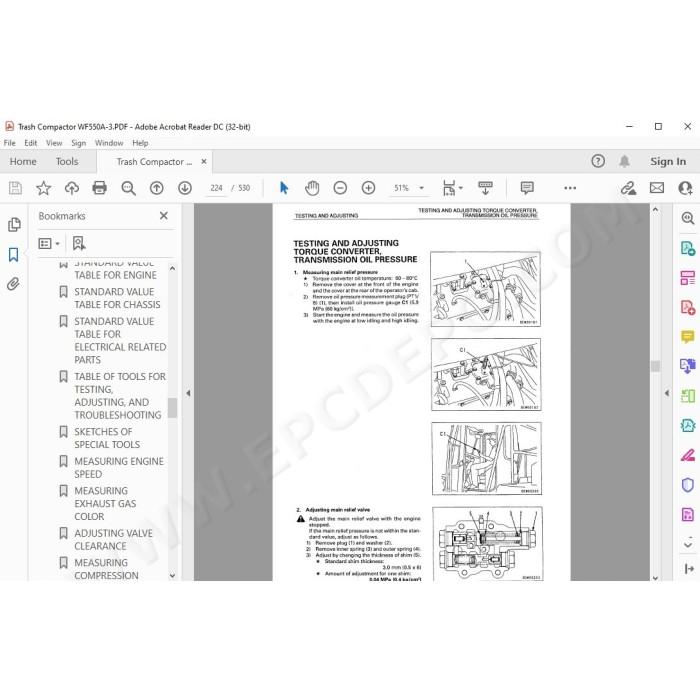Close the Trash Compactor document tab
The height and width of the screenshot is (700, 700).
tap(204, 162)
